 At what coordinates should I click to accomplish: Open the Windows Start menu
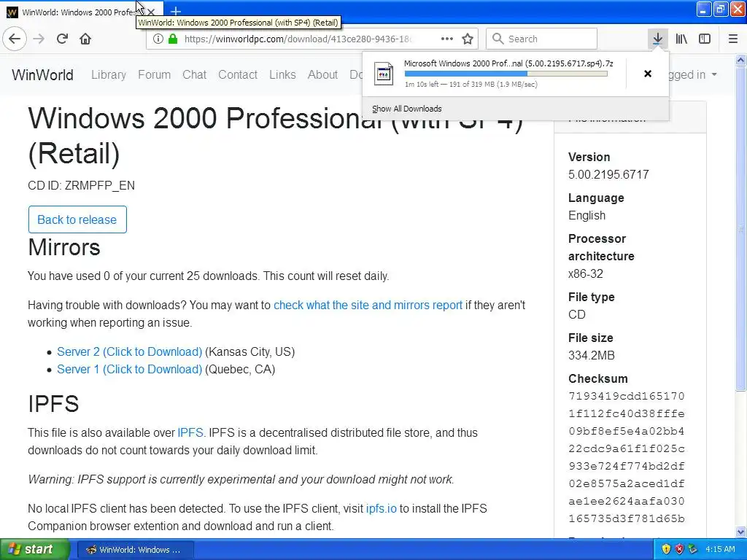pyautogui.click(x=34, y=549)
